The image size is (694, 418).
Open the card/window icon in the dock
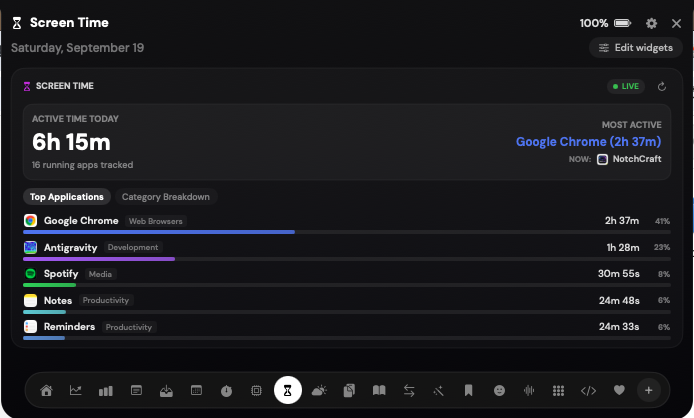tap(136, 391)
